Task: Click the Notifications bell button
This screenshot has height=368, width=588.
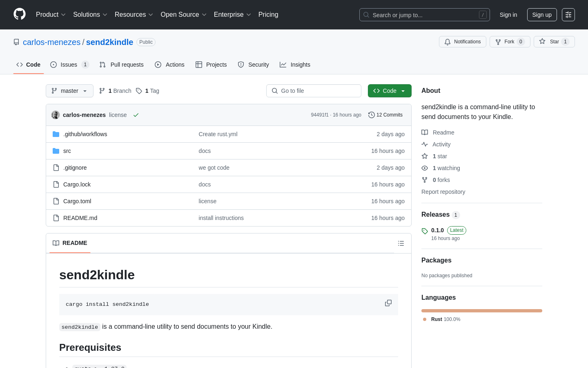Action: click(463, 42)
